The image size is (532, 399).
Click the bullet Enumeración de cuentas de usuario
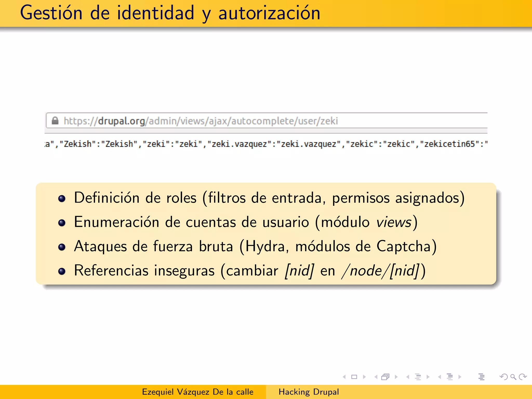point(246,222)
